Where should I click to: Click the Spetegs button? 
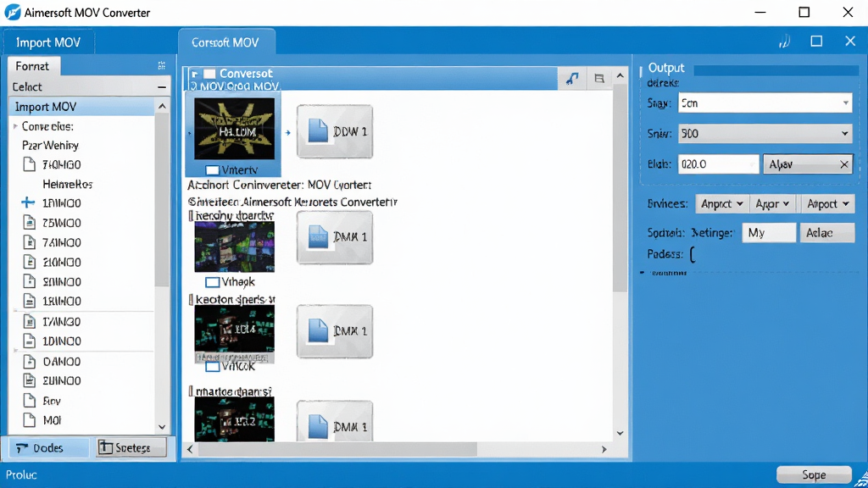(x=131, y=447)
